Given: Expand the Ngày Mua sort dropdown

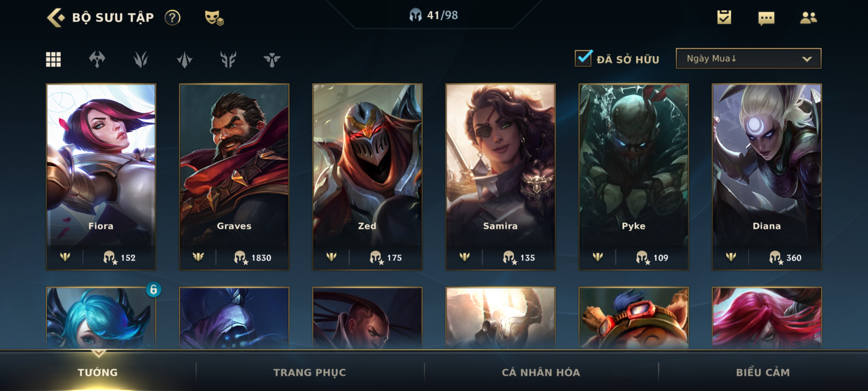Looking at the screenshot, I should 748,58.
